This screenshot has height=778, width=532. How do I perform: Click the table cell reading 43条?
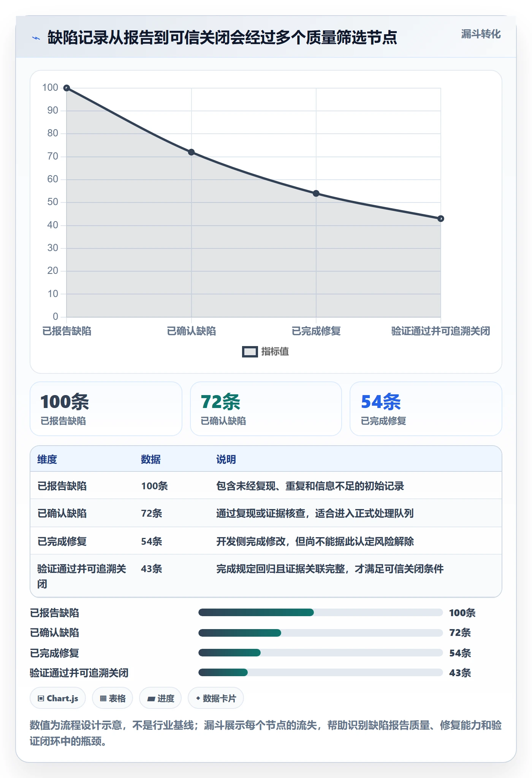click(x=152, y=569)
